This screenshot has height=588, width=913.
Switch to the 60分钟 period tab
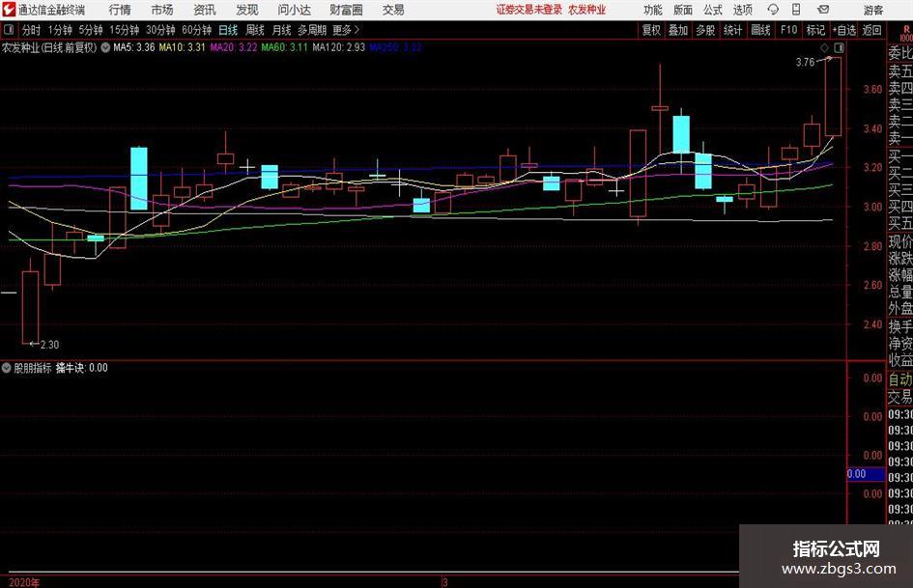tap(197, 30)
